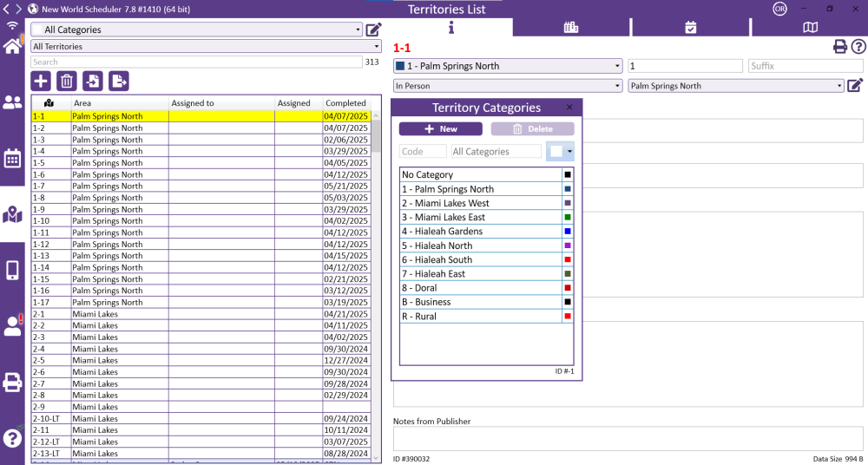Click the territory Search field

tap(196, 62)
